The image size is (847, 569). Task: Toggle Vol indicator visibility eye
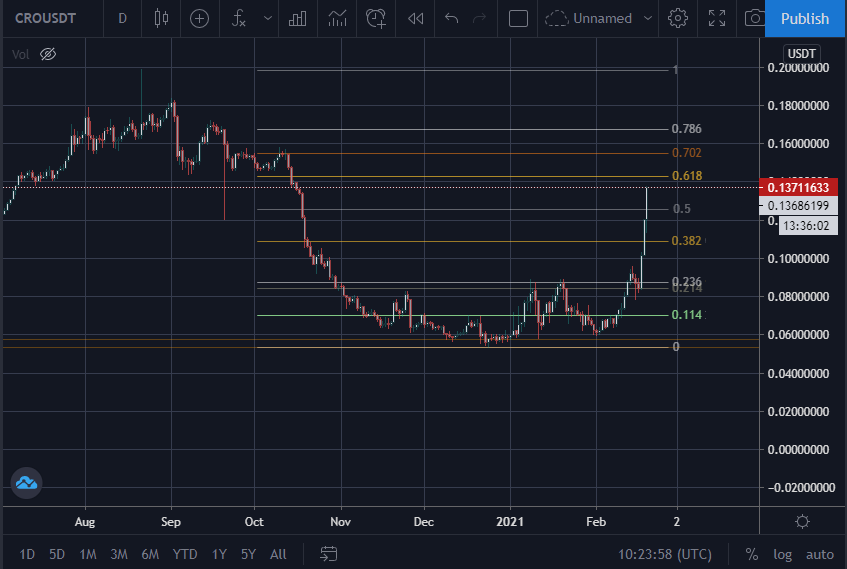48,54
